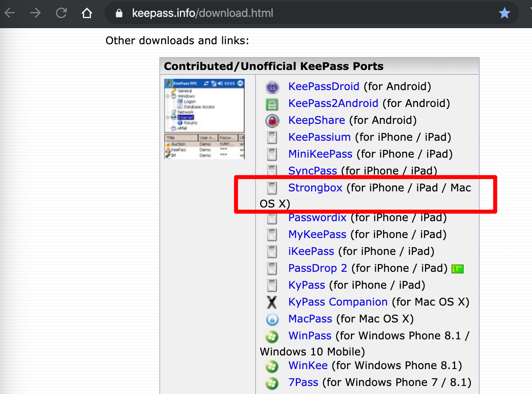Click the KeePassium device icon

tap(272, 137)
